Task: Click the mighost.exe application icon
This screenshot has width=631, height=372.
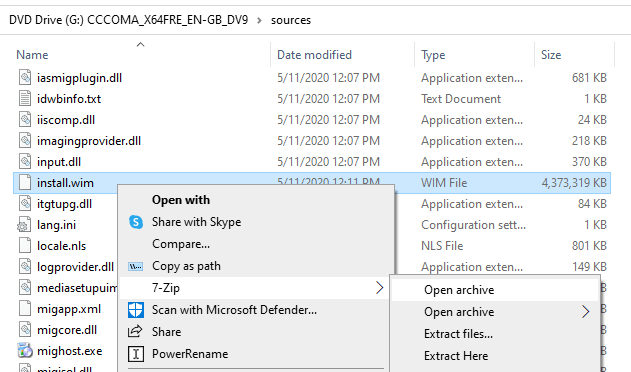Action: [25, 350]
